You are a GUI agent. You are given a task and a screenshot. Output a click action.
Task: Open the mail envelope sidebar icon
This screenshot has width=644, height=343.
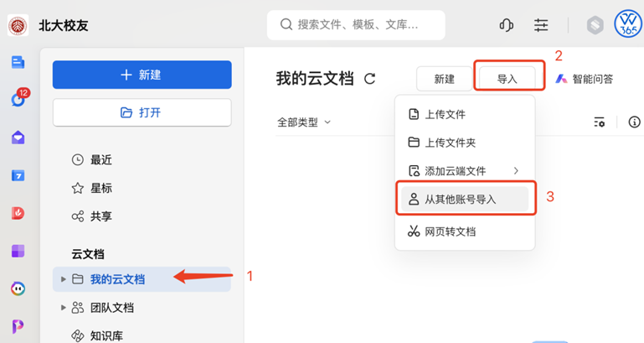tap(18, 138)
